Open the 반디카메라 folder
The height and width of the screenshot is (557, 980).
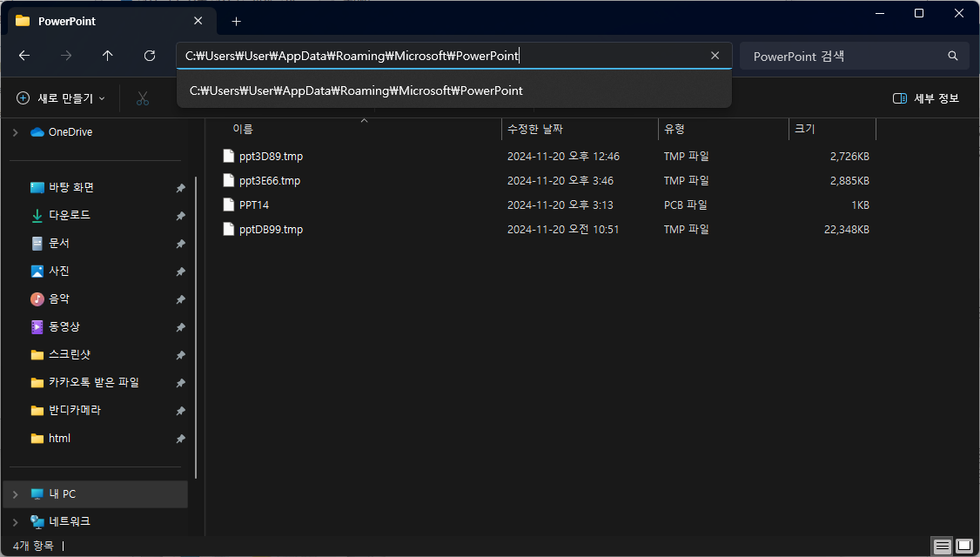coord(74,410)
